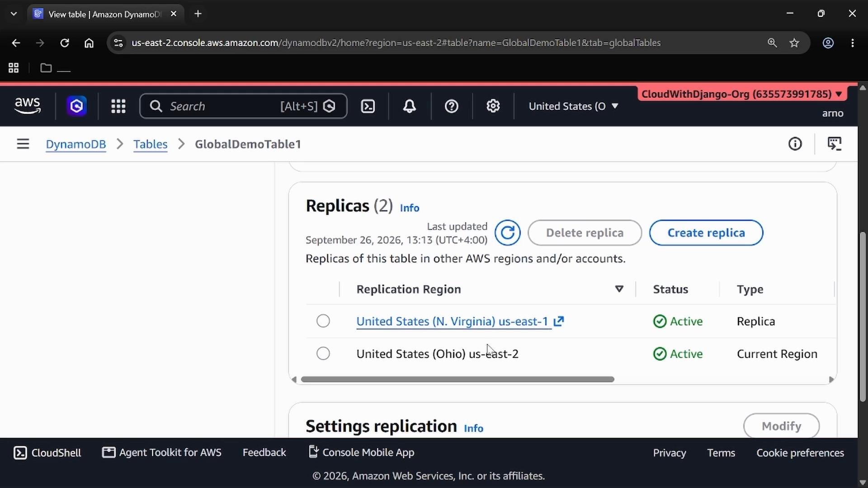Open Replicas Info link
Viewport: 868px width, 488px height.
[410, 208]
